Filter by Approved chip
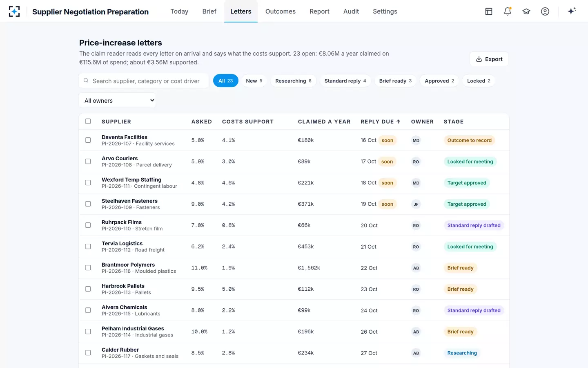588x368 pixels. pyautogui.click(x=439, y=81)
